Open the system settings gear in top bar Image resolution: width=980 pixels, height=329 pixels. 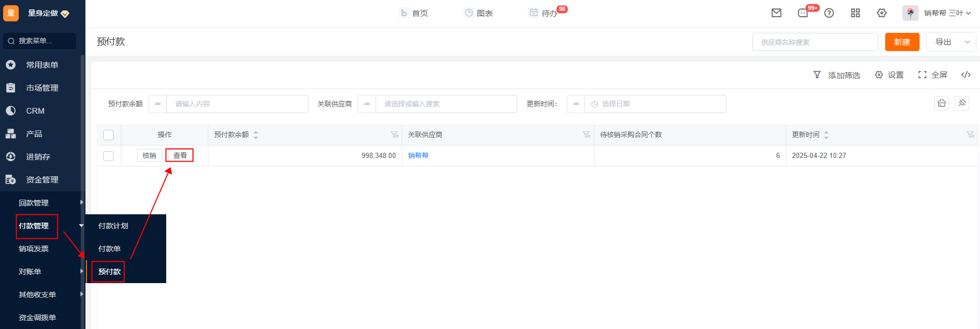pos(882,13)
